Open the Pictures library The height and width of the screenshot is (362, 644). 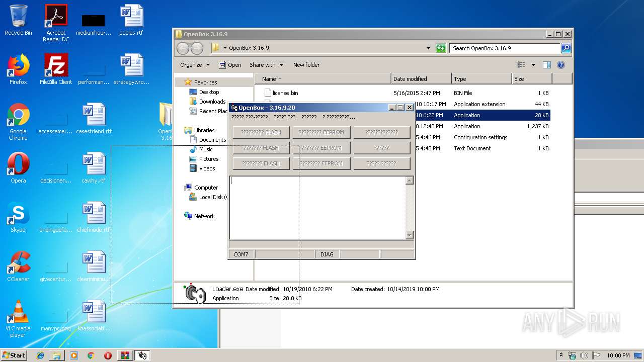tap(204, 159)
